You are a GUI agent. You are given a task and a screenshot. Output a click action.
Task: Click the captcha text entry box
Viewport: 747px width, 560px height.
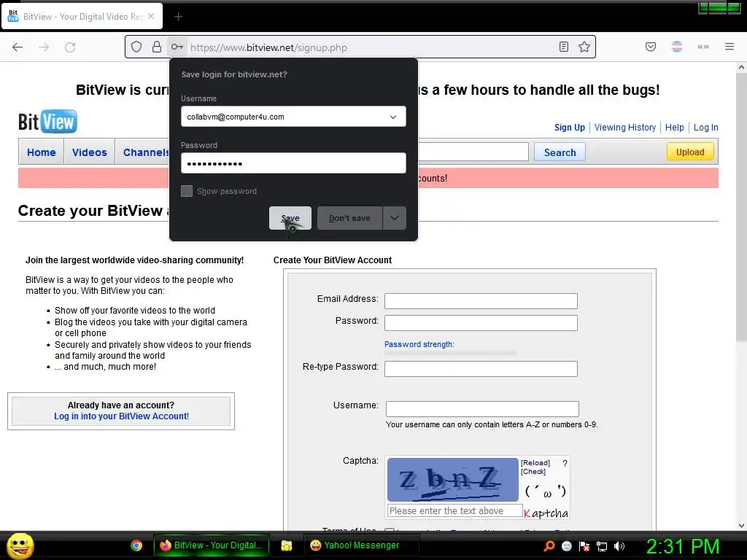pos(455,511)
